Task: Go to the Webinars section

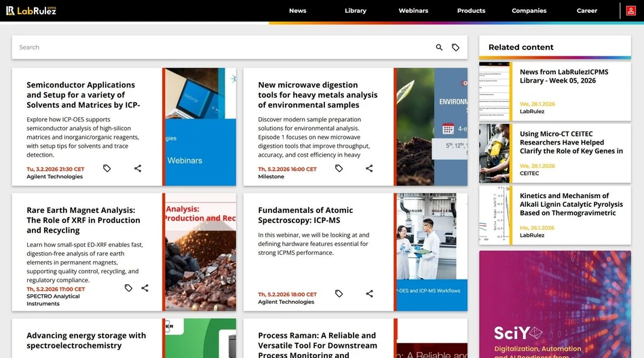Action: coord(413,11)
